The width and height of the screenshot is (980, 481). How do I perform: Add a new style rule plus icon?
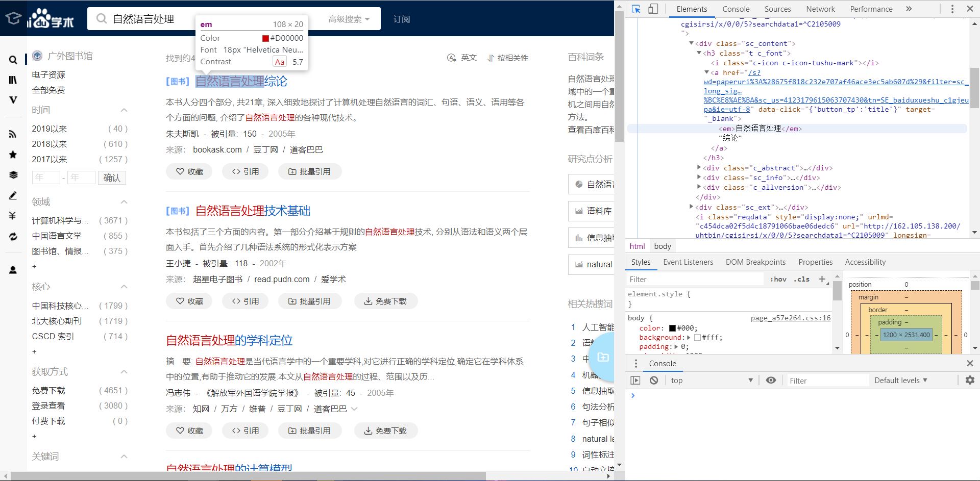[822, 279]
